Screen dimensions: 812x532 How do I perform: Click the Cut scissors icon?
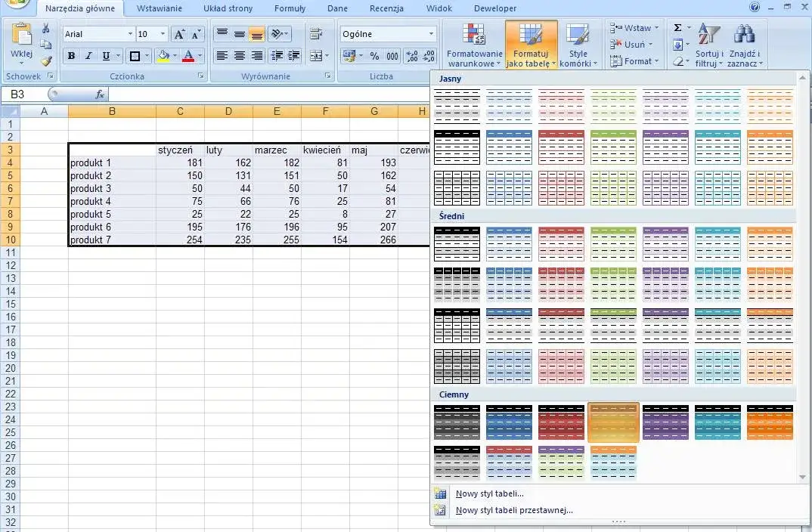point(46,29)
